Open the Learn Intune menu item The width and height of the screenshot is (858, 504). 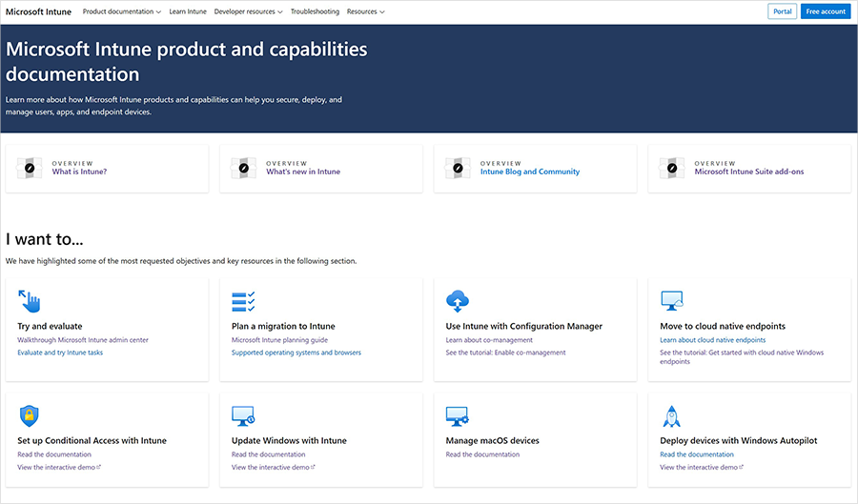click(188, 11)
